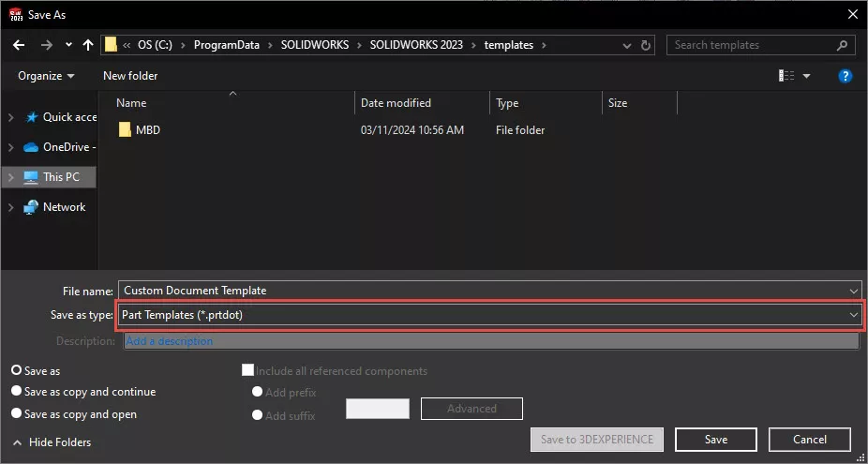Go back with the left arrow

coord(19,45)
